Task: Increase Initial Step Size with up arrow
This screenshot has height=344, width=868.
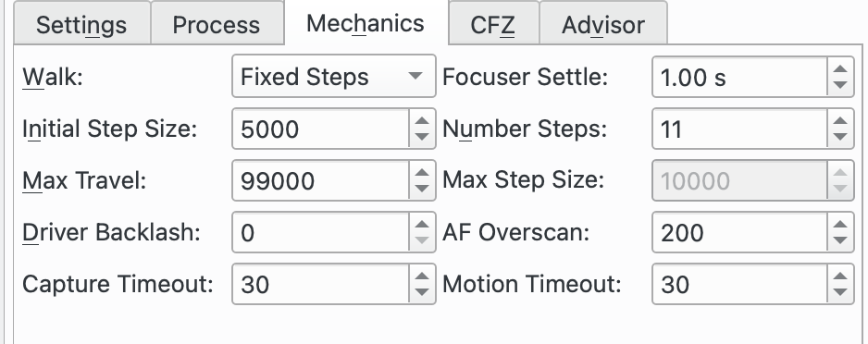Action: pos(422,121)
